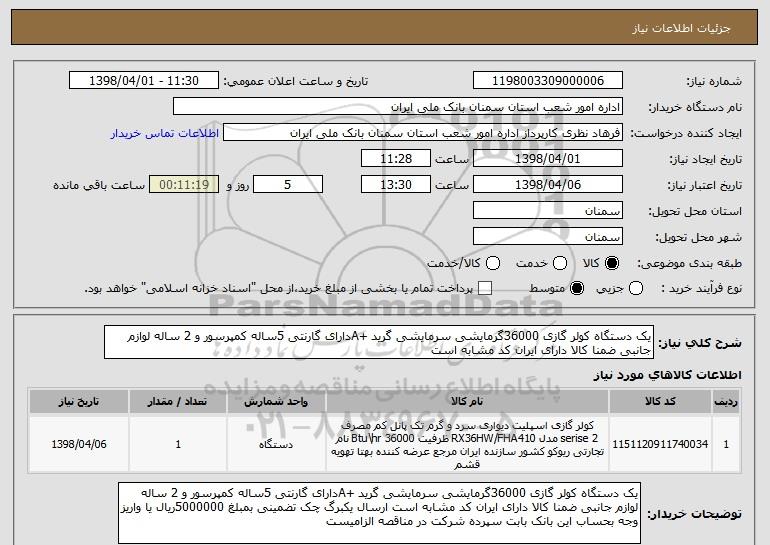770x545 pixels.
Task: Click the ساعت باقی مانده label
Action: tap(99, 185)
